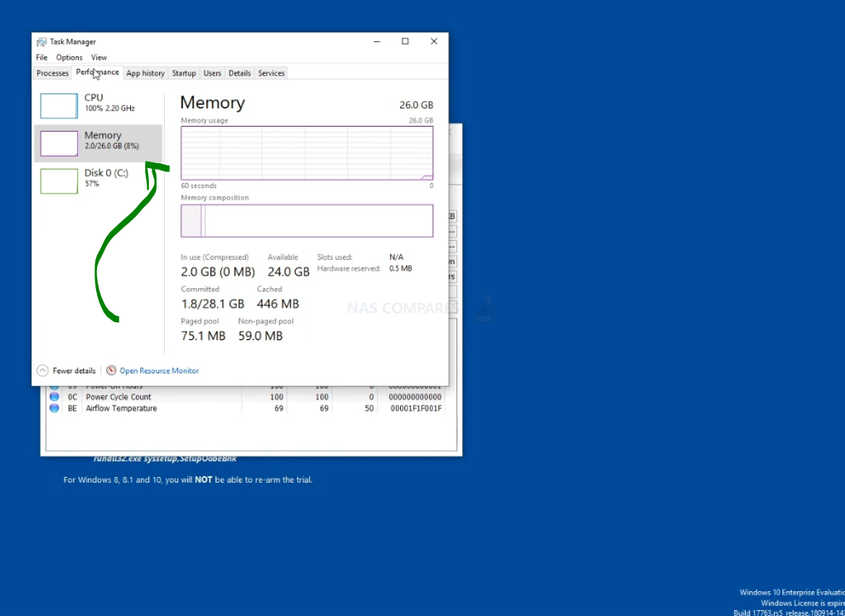
Task: Switch to the Processes tab
Action: click(x=52, y=73)
